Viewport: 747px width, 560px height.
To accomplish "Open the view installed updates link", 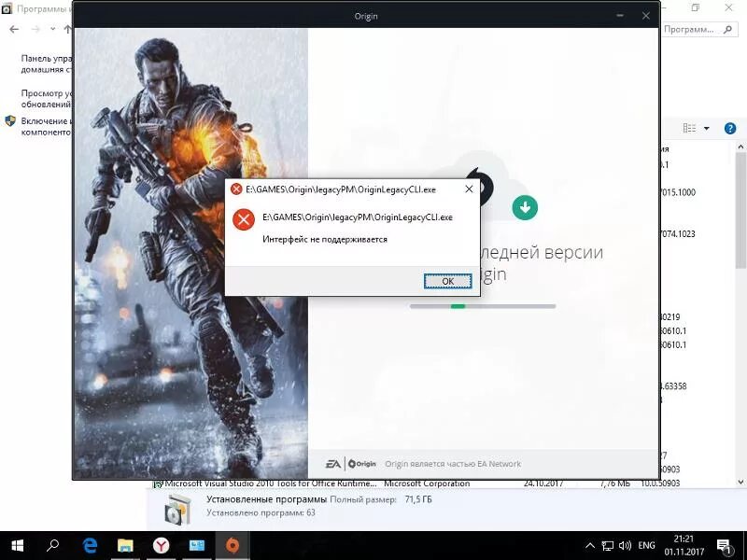I will coord(46,99).
